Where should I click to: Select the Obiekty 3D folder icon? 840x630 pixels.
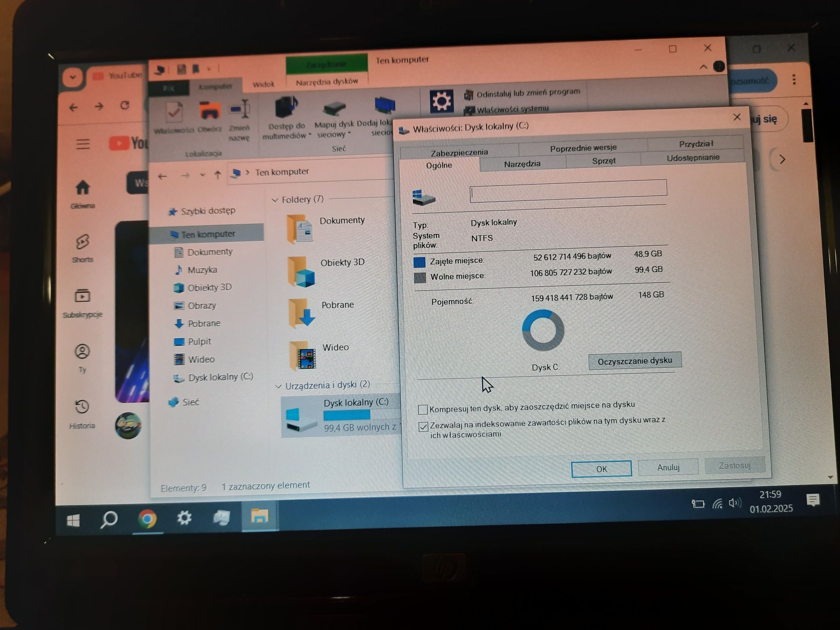pyautogui.click(x=301, y=271)
